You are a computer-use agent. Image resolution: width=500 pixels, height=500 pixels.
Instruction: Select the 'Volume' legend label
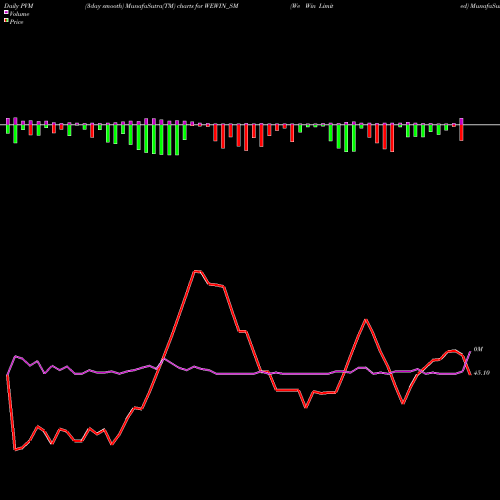19,14
